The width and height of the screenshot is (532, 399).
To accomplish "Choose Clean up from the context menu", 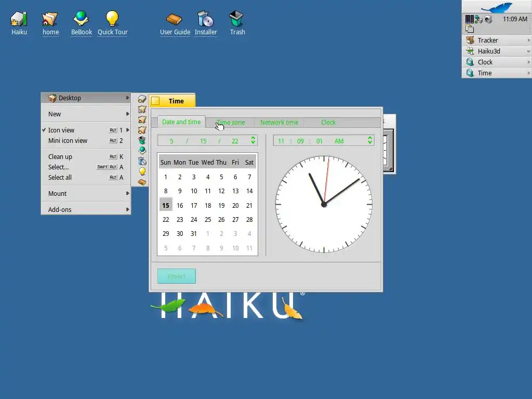I will coord(86,157).
